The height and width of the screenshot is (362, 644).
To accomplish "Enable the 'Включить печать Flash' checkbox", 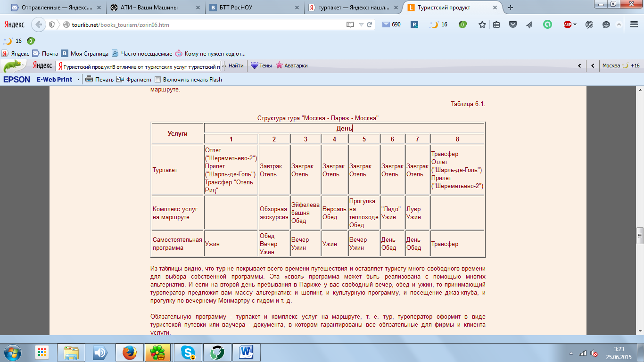I will pos(158,79).
